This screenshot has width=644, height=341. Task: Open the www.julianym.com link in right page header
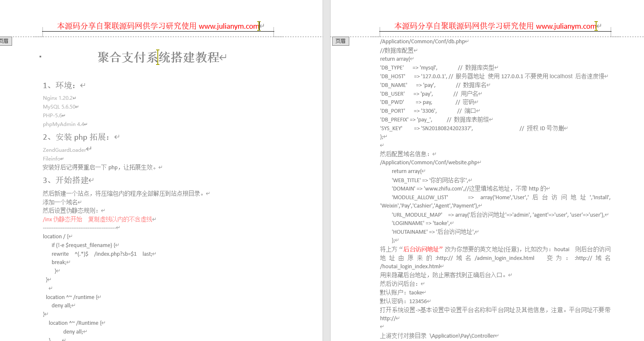(x=566, y=26)
